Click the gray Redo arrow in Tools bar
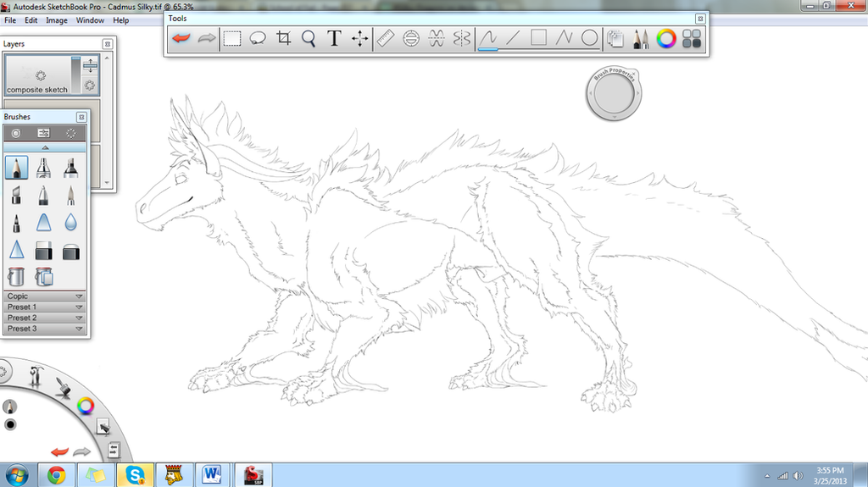The image size is (868, 487). [207, 39]
